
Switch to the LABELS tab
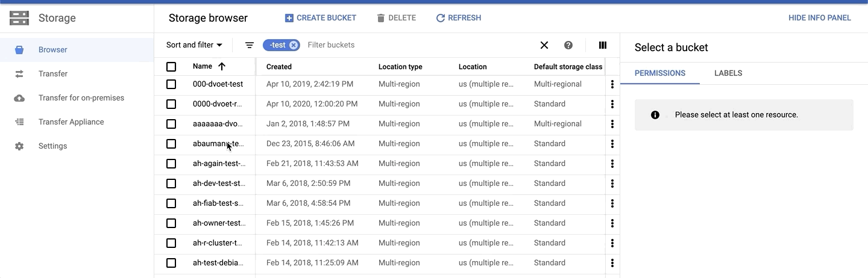pos(728,73)
